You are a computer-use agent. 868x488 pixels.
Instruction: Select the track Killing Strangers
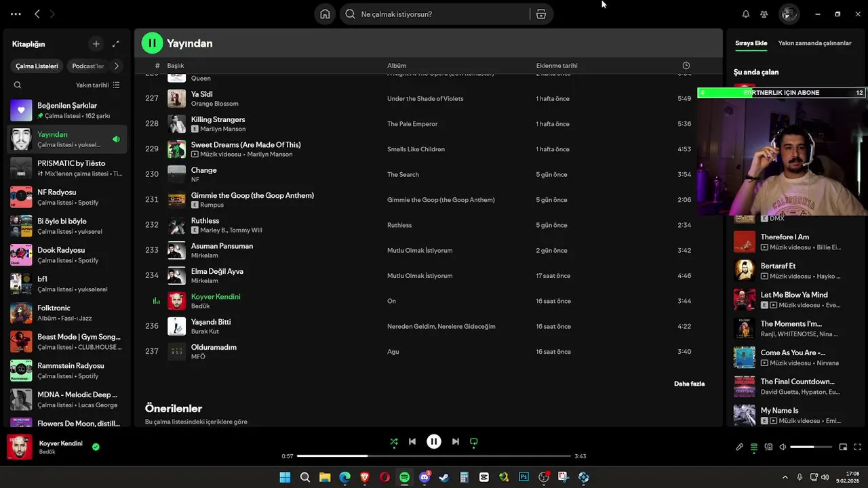tap(218, 119)
